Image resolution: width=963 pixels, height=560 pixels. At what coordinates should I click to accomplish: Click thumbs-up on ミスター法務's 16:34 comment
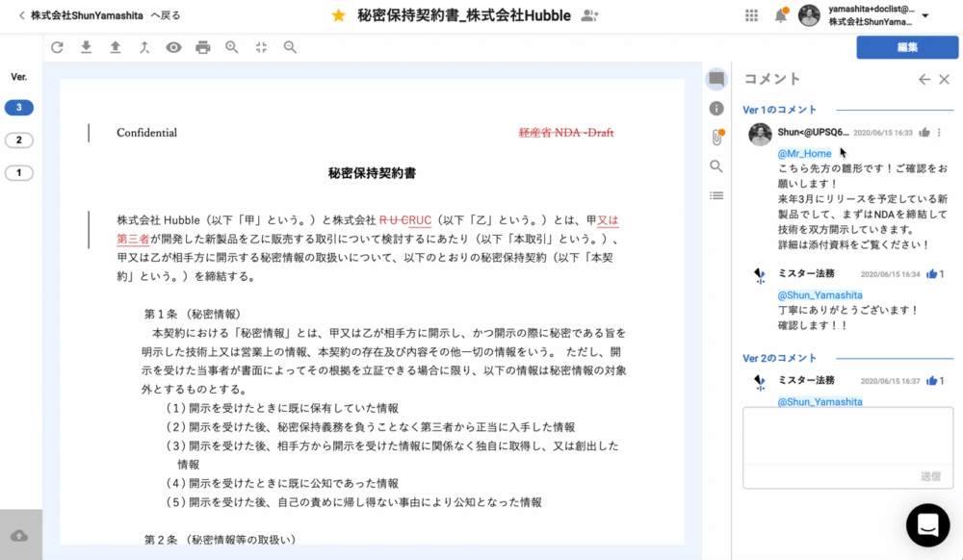[931, 274]
